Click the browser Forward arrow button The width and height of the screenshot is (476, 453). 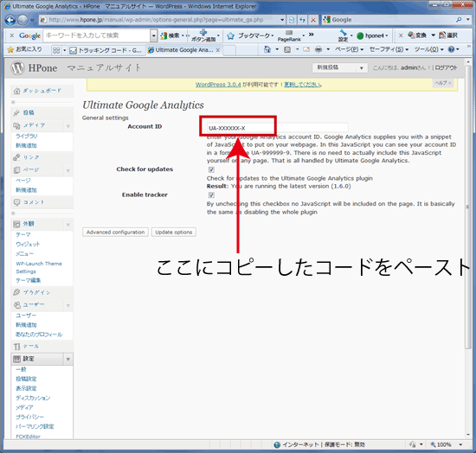[x=23, y=20]
